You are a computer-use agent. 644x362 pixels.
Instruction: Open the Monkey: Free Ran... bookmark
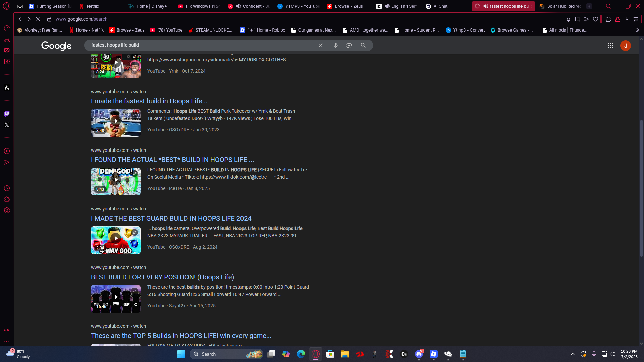40,30
